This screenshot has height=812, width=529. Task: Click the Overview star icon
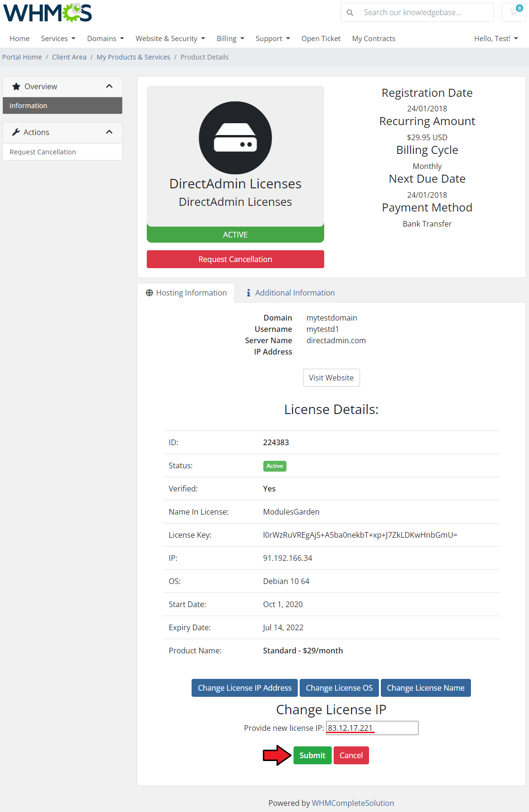pyautogui.click(x=17, y=86)
